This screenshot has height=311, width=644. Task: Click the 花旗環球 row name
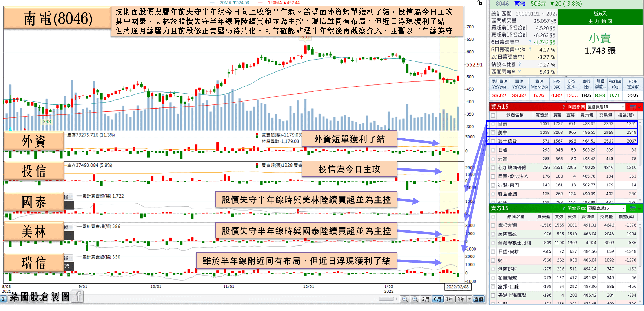pyautogui.click(x=507, y=278)
